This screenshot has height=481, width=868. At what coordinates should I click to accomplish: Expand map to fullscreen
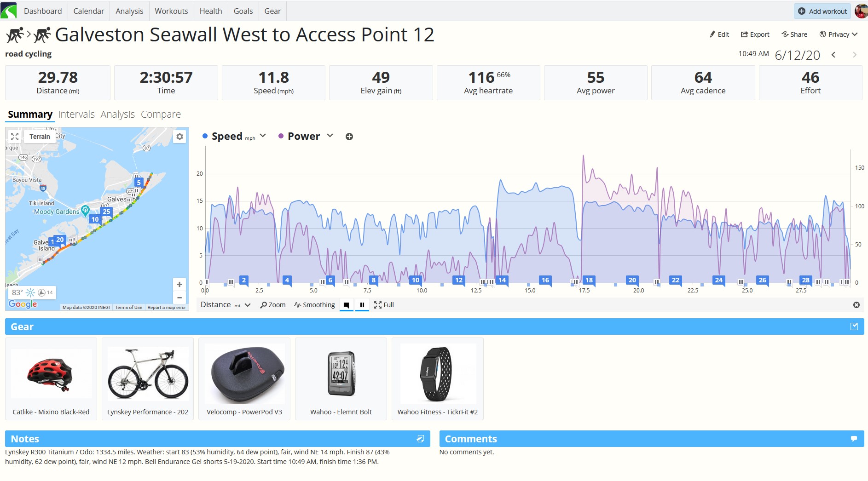click(15, 137)
